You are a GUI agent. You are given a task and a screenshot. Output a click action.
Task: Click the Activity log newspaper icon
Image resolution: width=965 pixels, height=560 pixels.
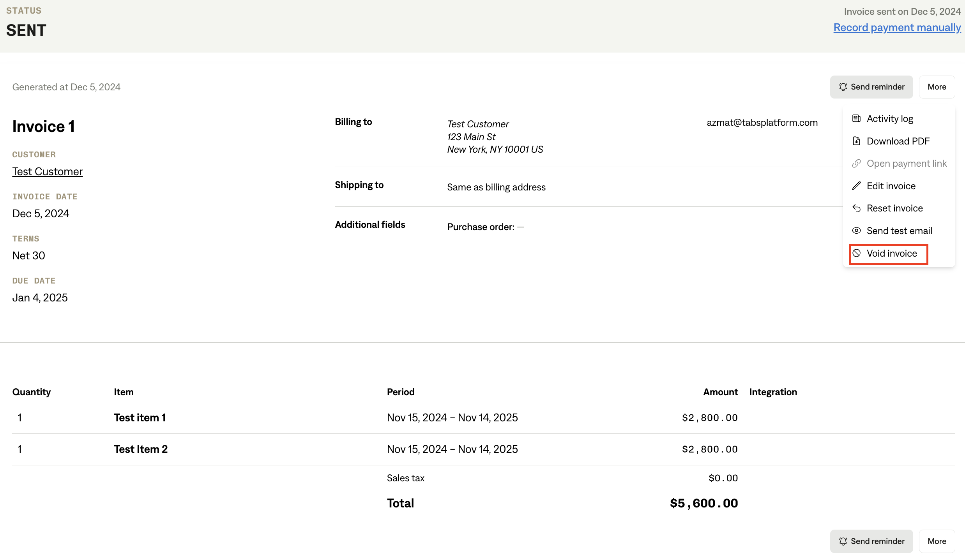(x=856, y=118)
